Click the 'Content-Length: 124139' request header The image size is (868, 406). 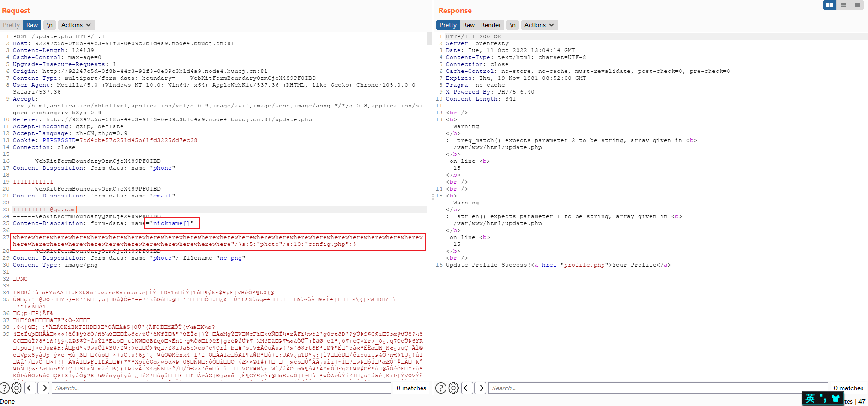pyautogui.click(x=53, y=50)
